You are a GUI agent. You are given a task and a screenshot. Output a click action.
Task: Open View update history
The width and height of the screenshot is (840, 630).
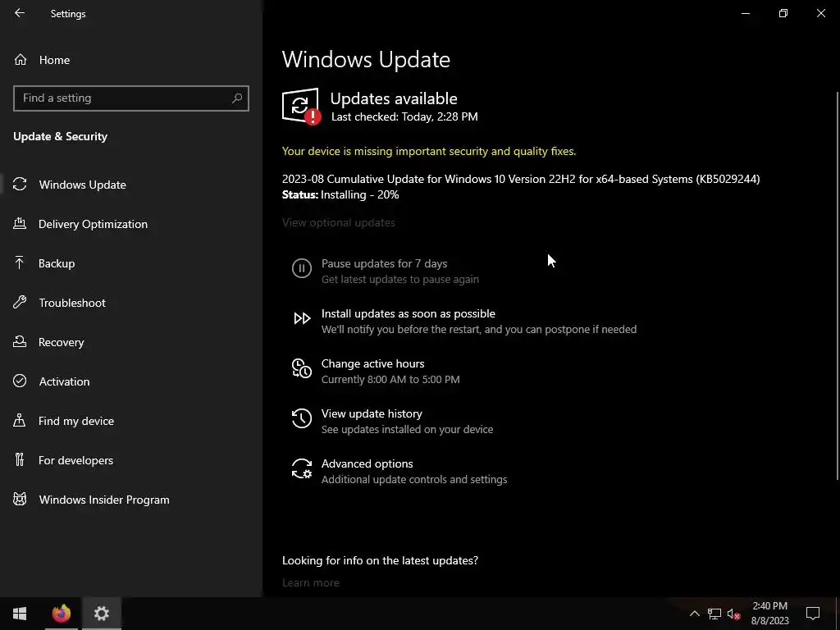372,413
